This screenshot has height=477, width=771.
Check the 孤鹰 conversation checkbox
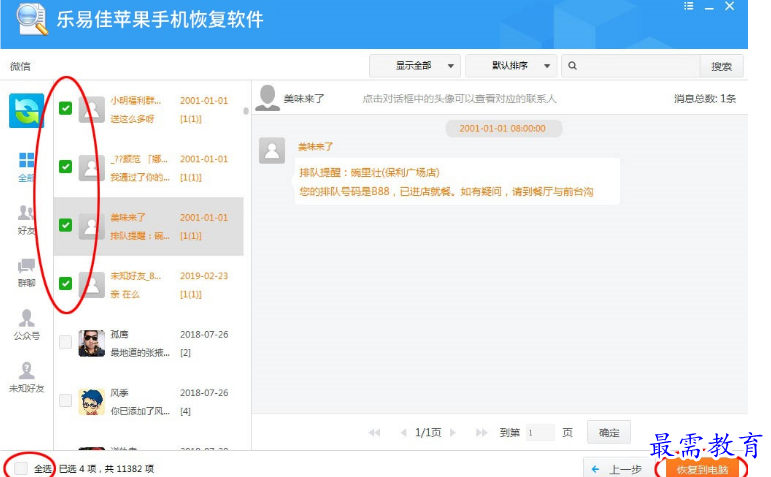coord(65,342)
